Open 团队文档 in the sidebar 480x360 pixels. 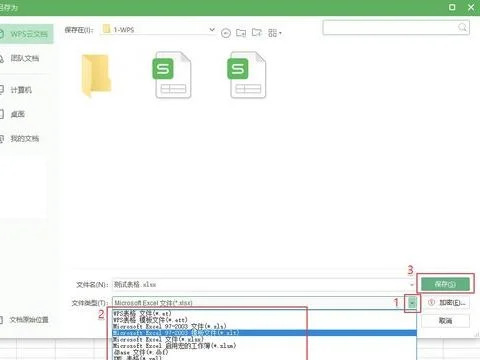[x=24, y=58]
